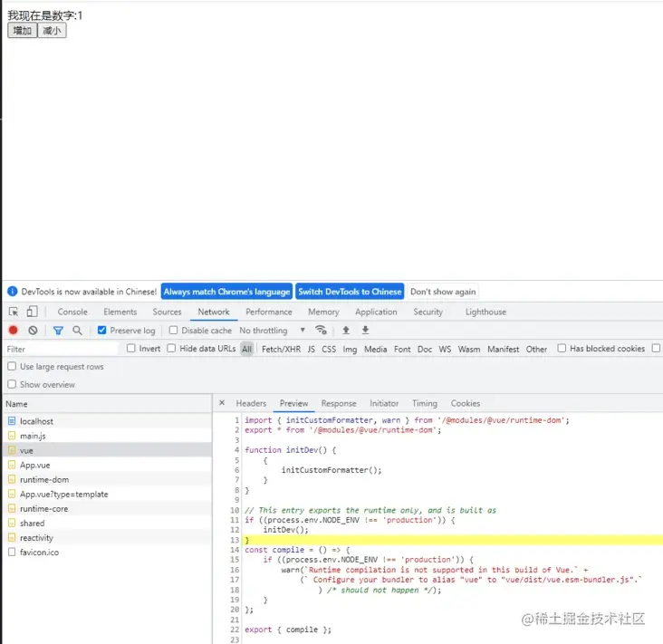The width and height of the screenshot is (663, 644).
Task: Toggle the network filter funnel icon
Action: (x=58, y=331)
